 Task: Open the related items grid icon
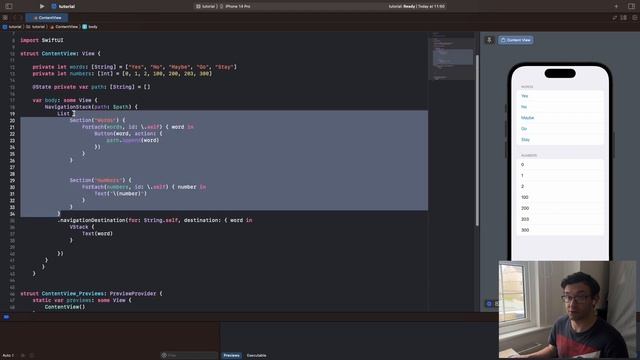(5, 18)
